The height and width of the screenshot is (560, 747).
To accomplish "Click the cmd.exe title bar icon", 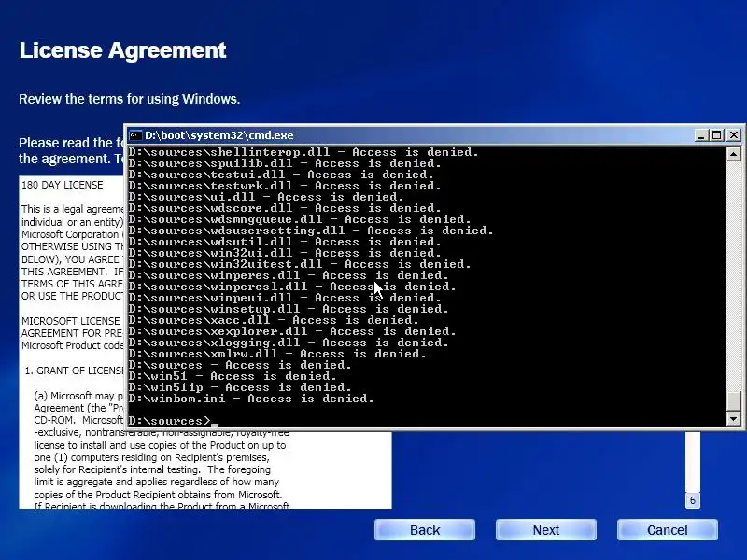I will point(135,135).
